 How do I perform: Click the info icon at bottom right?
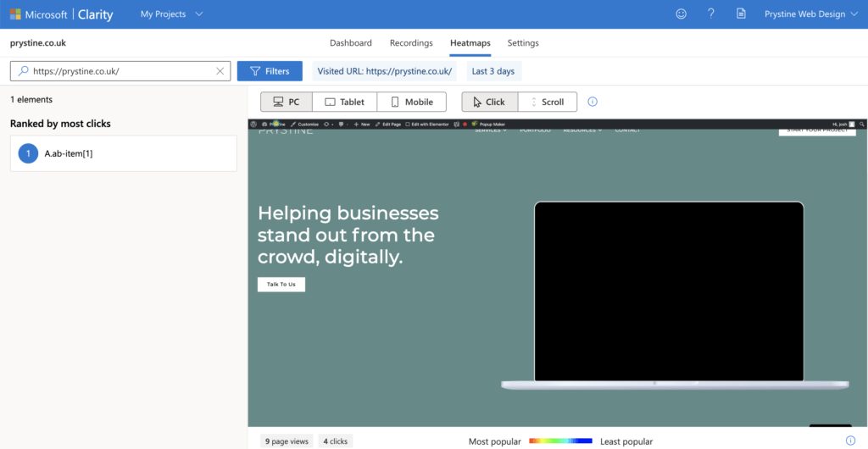click(850, 441)
